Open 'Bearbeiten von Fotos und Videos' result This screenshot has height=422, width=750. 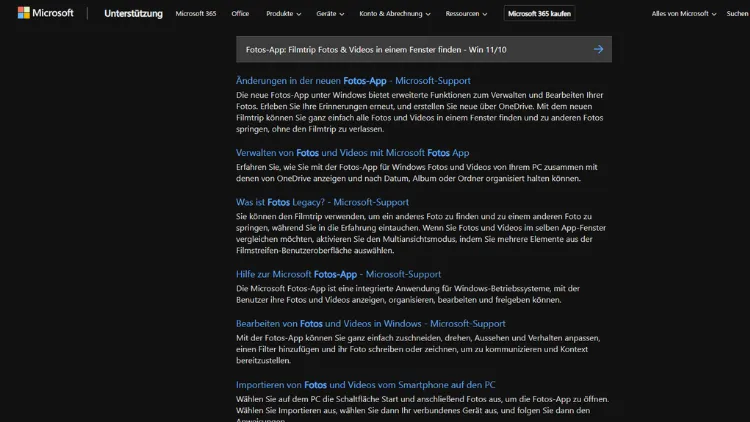371,323
